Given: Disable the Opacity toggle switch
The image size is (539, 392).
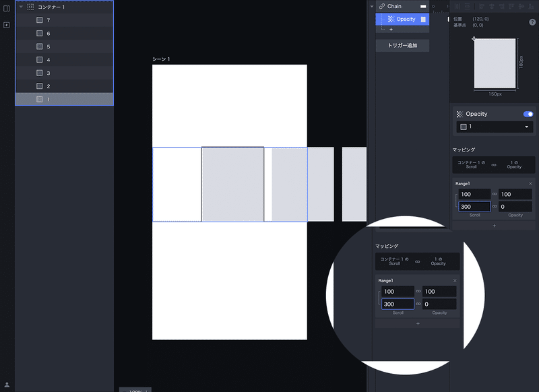Looking at the screenshot, I should click(528, 114).
